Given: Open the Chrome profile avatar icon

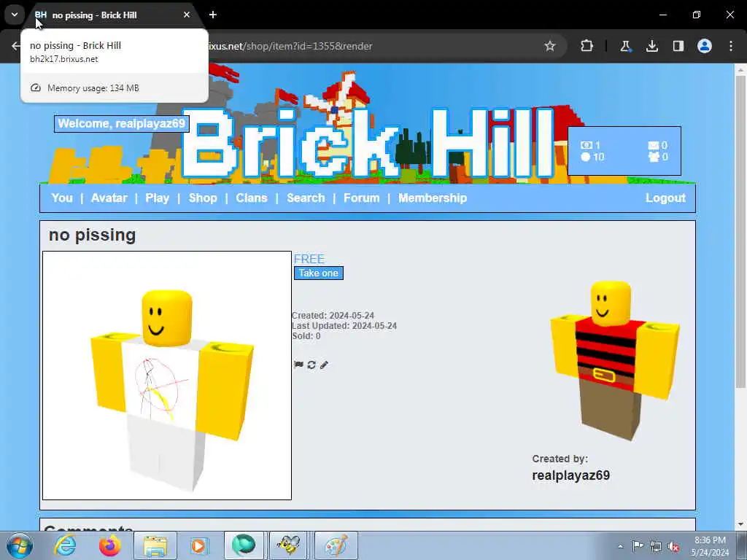Looking at the screenshot, I should tap(705, 46).
